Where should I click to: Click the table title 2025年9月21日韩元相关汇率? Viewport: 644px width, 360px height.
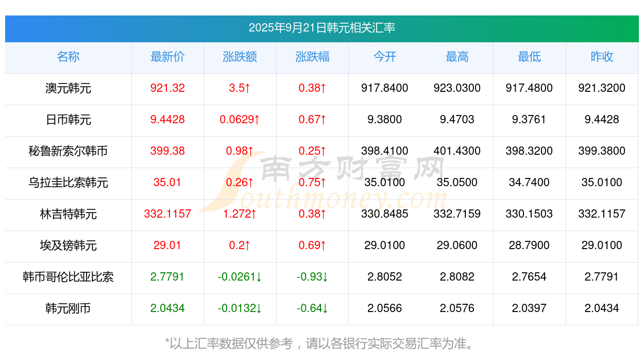click(x=322, y=28)
